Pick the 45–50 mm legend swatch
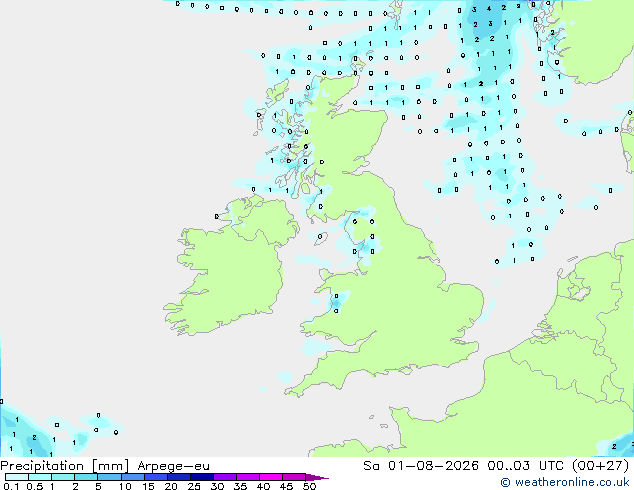 click(293, 477)
